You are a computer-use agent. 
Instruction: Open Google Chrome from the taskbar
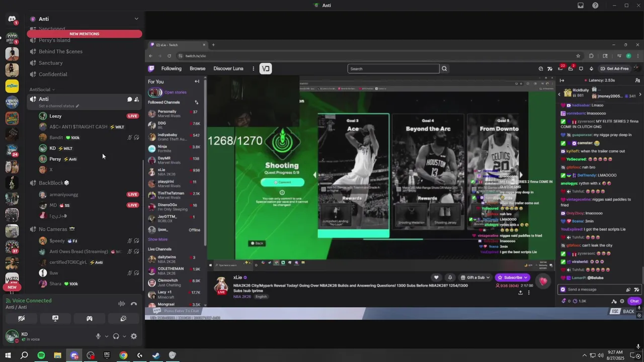(x=123, y=355)
